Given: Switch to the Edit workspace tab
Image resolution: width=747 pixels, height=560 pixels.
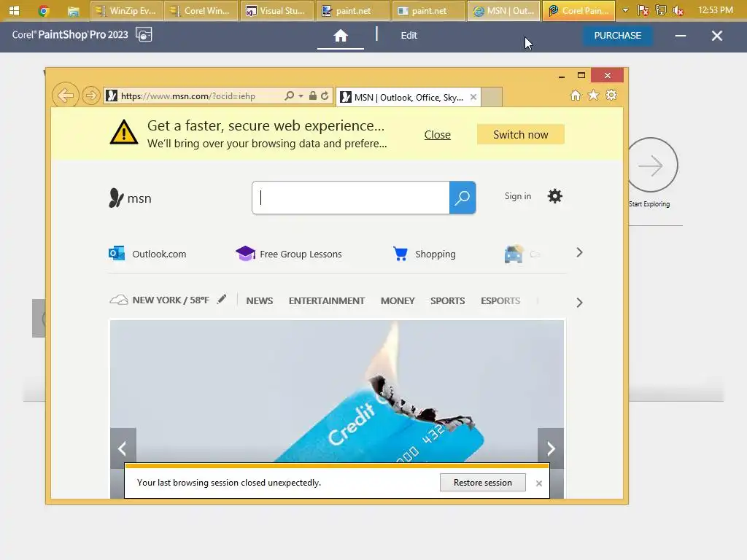Looking at the screenshot, I should [x=409, y=35].
